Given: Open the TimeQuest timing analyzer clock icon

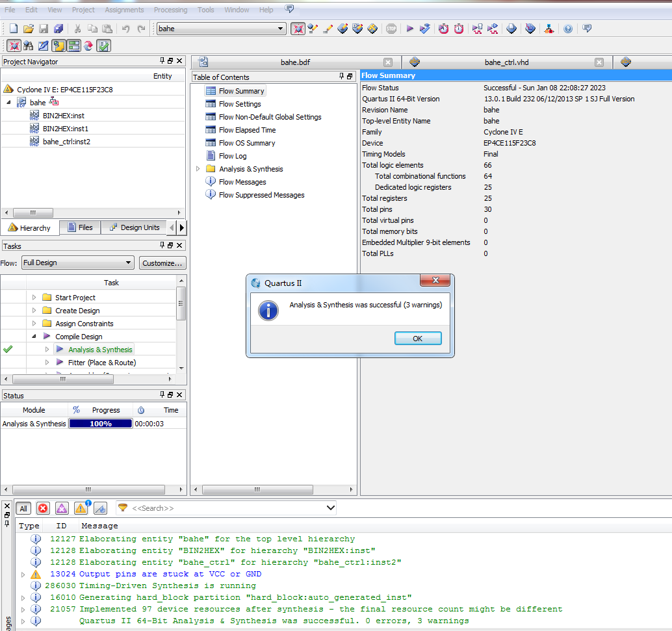Looking at the screenshot, I should [x=459, y=29].
